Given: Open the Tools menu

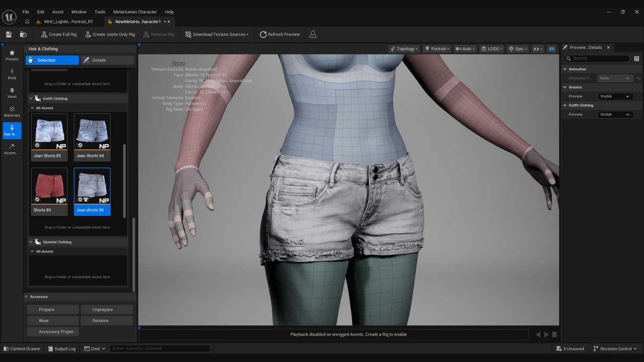Looking at the screenshot, I should pos(100,12).
